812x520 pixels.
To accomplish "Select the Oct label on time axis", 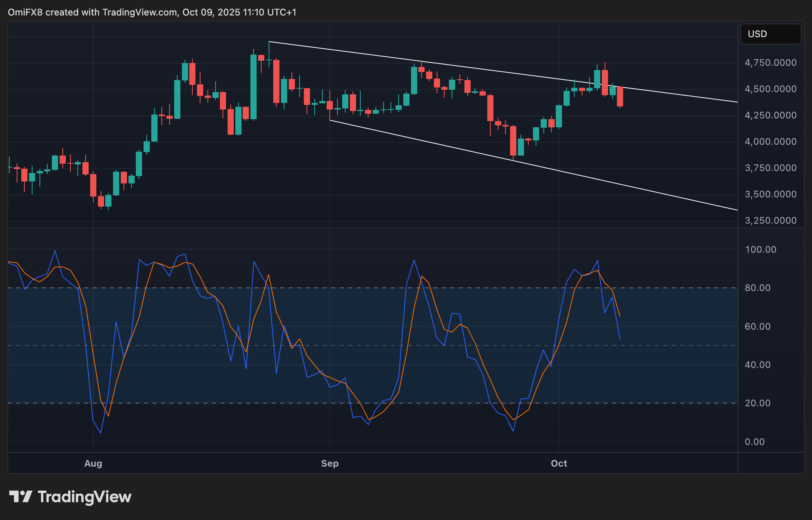I will tap(559, 464).
